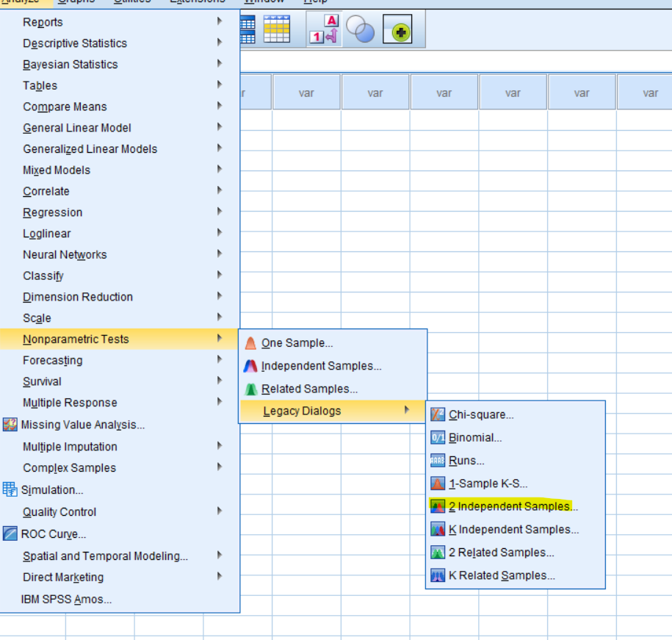
Task: Open IBM SPSS Amos entry
Action: tap(66, 600)
